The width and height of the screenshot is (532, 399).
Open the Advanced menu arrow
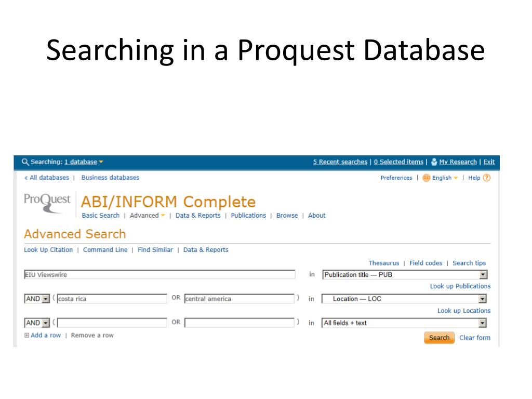coord(163,216)
